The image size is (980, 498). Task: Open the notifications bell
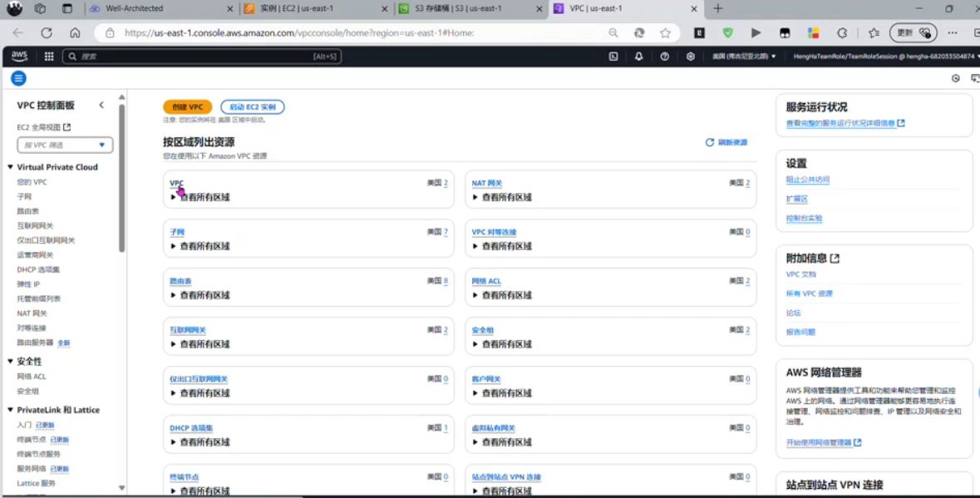pos(638,57)
